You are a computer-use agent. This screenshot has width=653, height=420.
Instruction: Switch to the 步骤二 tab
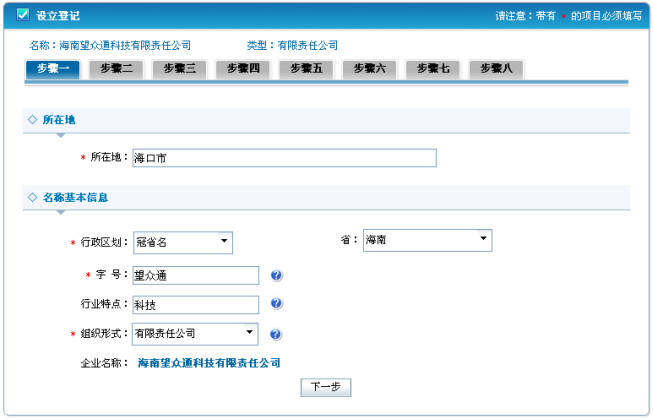[116, 69]
